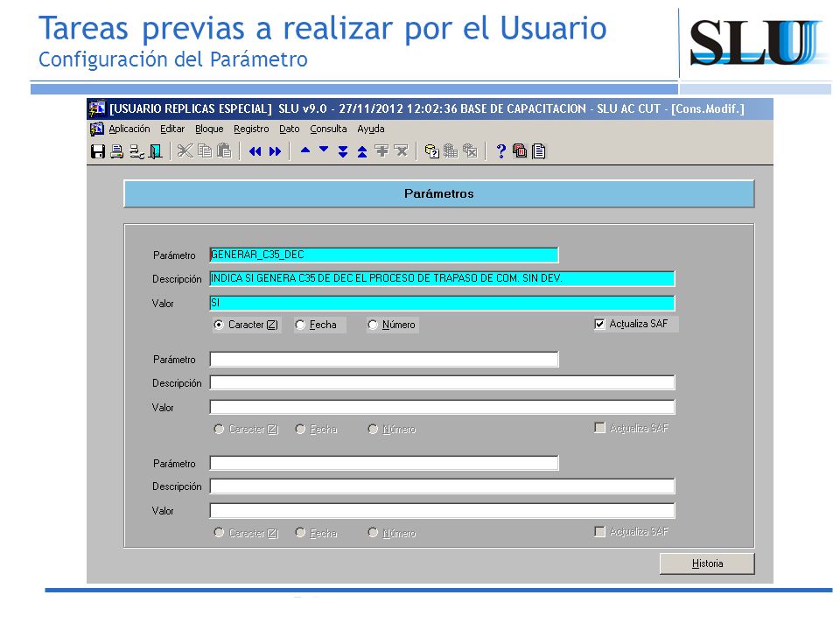This screenshot has width=840, height=630.
Task: Select Caracter radio in second parameter record
Action: (219, 429)
